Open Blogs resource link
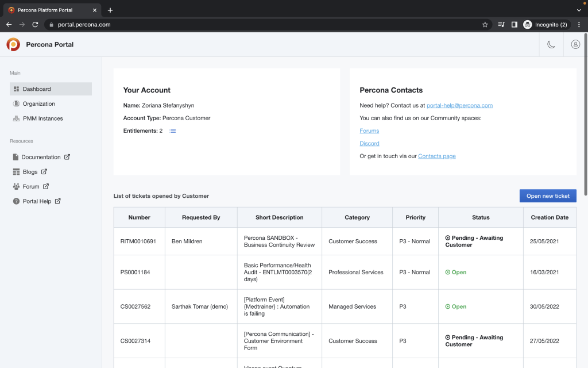This screenshot has width=588, height=368. coord(30,171)
